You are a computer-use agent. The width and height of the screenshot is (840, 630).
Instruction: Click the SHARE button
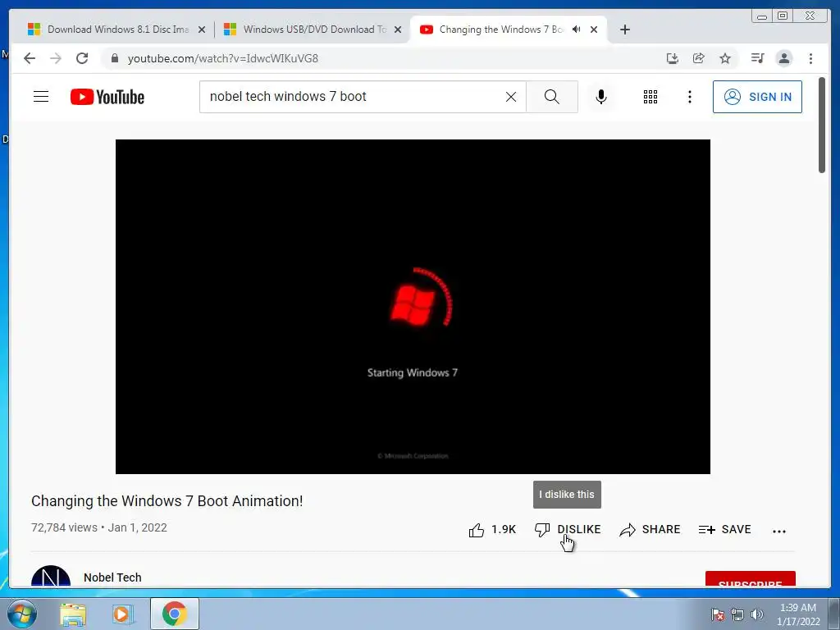coord(650,530)
